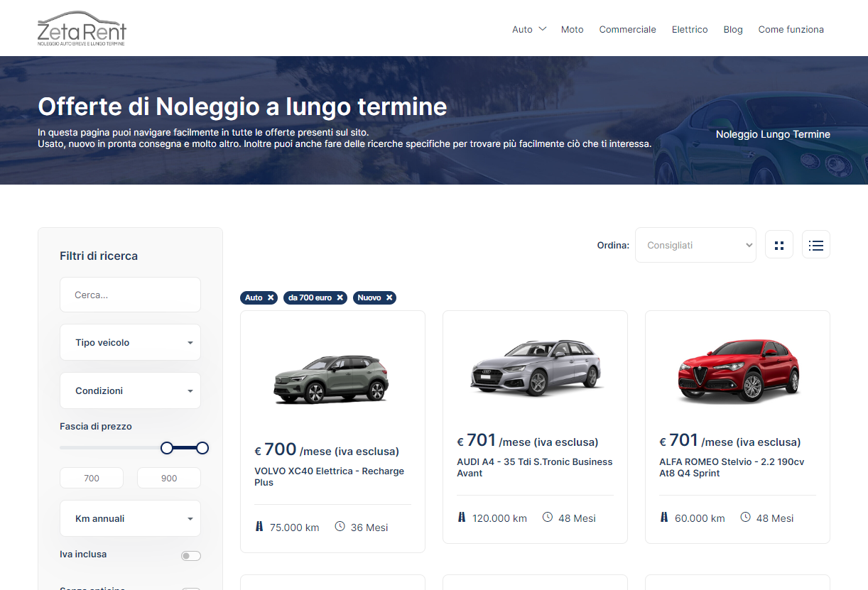Open the Tipo veicolo dropdown
868x590 pixels.
[130, 342]
